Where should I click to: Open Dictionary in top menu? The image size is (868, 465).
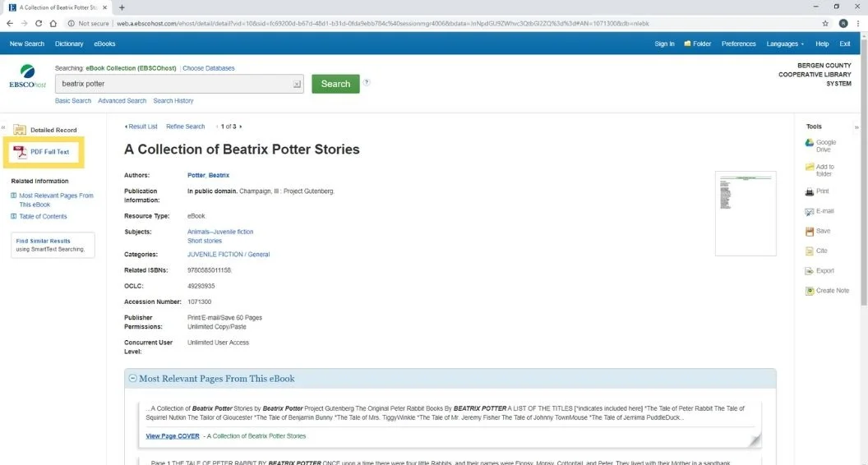pyautogui.click(x=69, y=44)
